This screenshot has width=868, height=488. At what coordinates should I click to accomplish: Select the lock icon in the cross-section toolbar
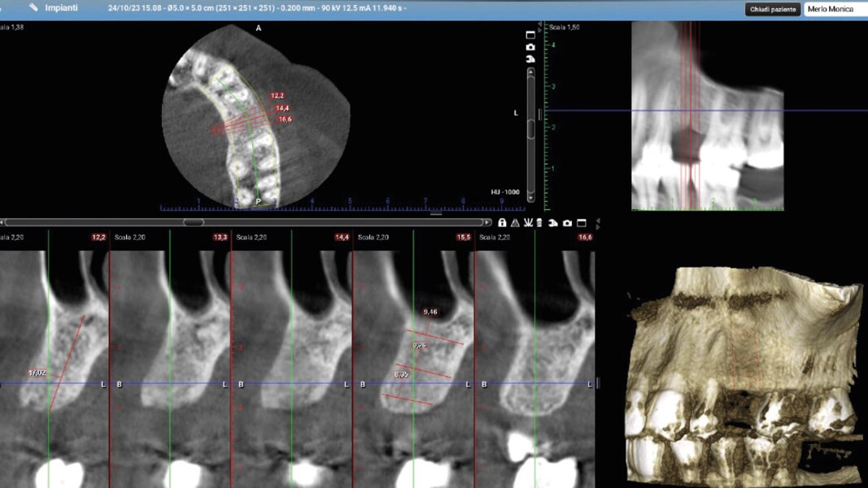click(503, 222)
